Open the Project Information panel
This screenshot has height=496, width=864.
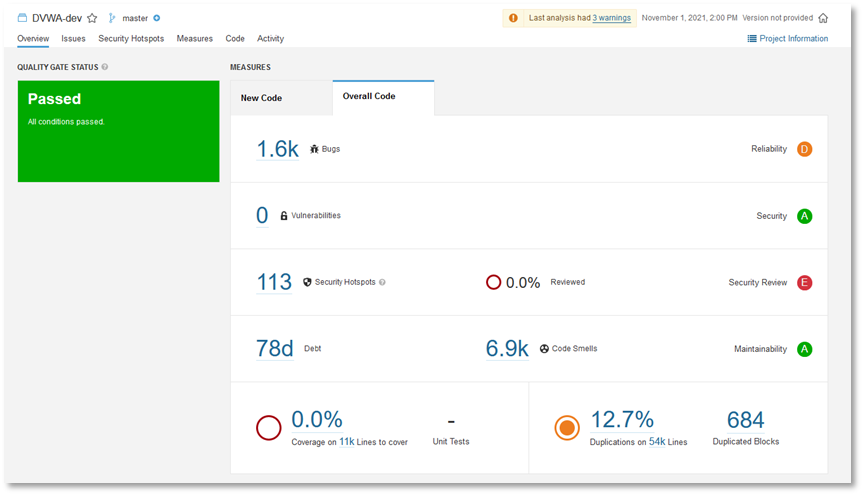tap(788, 39)
